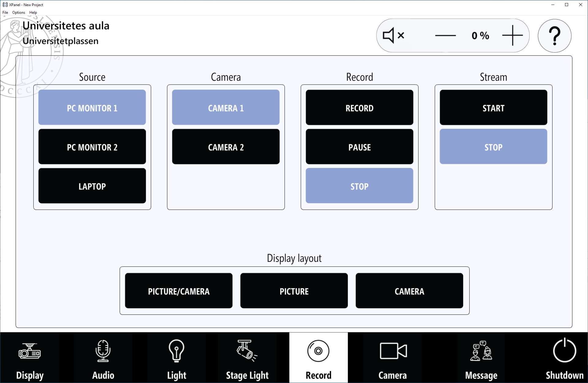Start recording with RECORD button
Viewport: 588px width, 383px height.
coord(360,107)
